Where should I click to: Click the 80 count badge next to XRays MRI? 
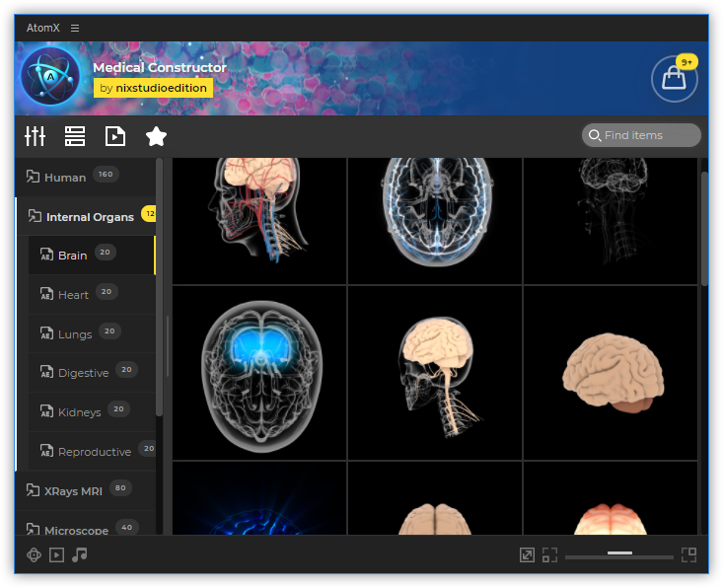(120, 487)
